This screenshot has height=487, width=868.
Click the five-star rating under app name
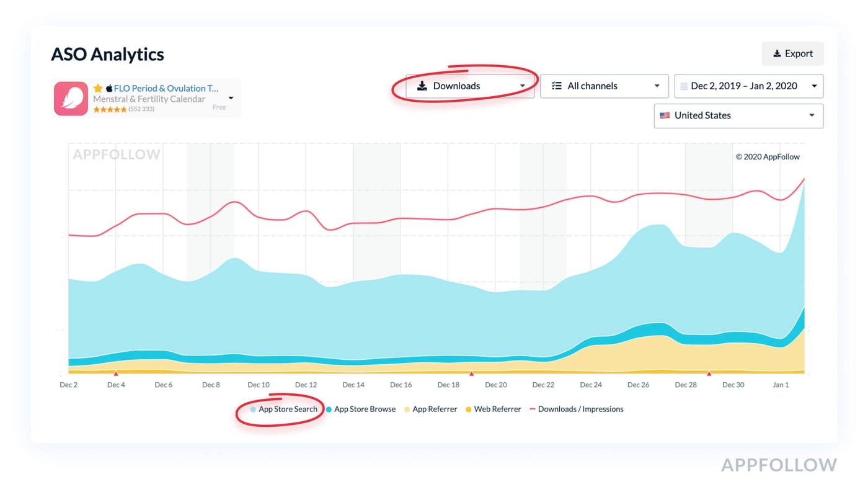point(110,109)
